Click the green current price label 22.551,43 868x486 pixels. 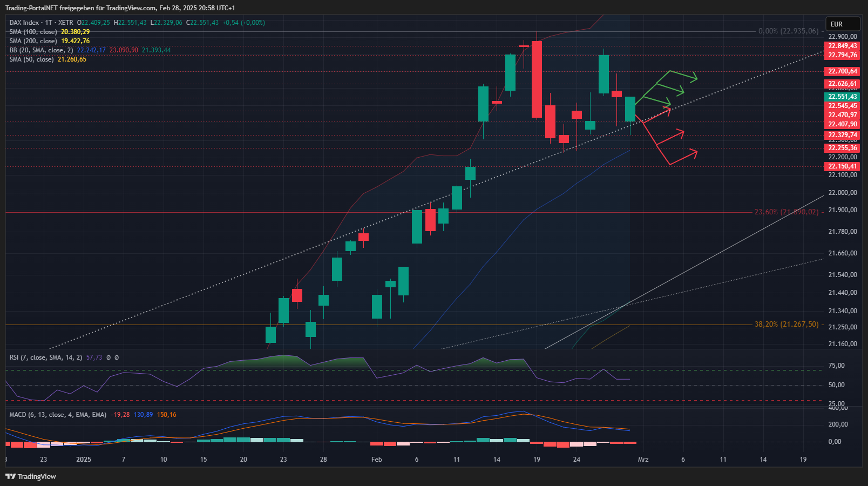(x=842, y=97)
